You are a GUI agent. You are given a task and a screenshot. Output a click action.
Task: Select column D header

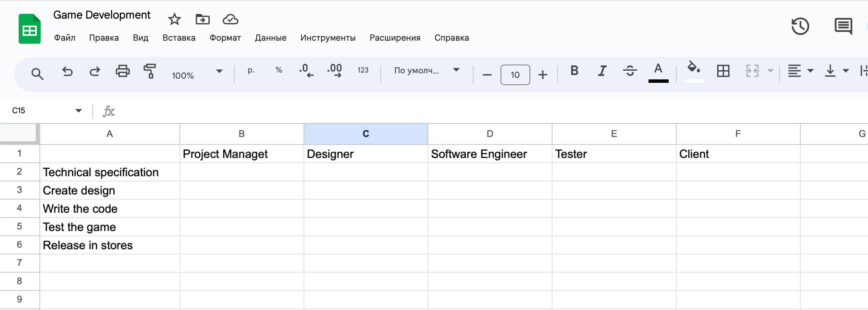click(490, 134)
